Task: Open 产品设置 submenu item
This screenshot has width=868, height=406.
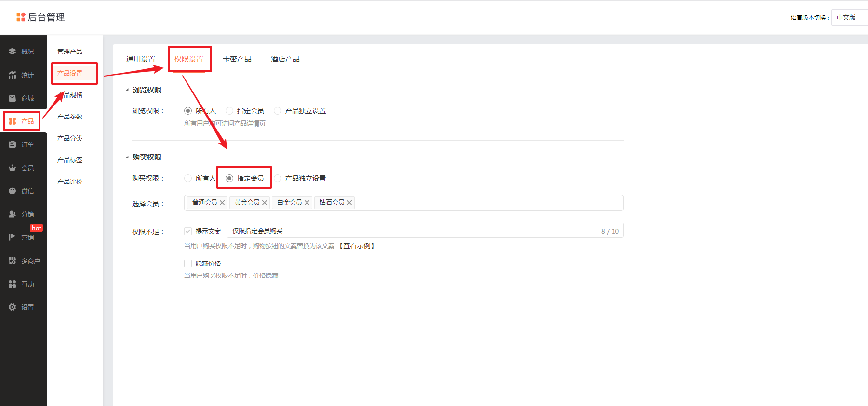Action: (70, 73)
